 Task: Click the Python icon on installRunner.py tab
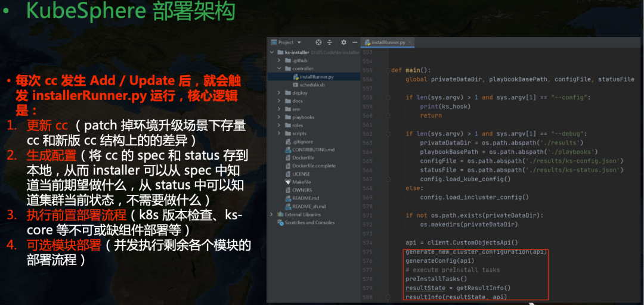coord(367,42)
